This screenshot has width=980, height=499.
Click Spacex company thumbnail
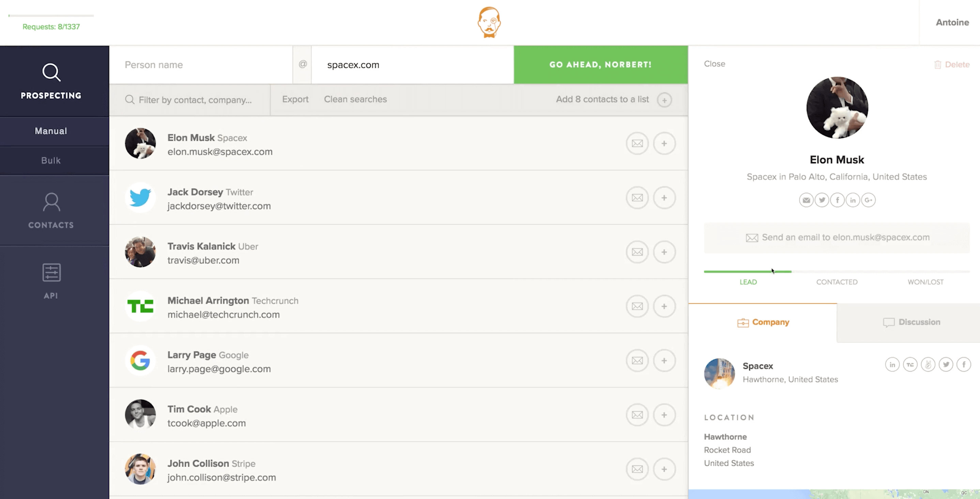719,373
